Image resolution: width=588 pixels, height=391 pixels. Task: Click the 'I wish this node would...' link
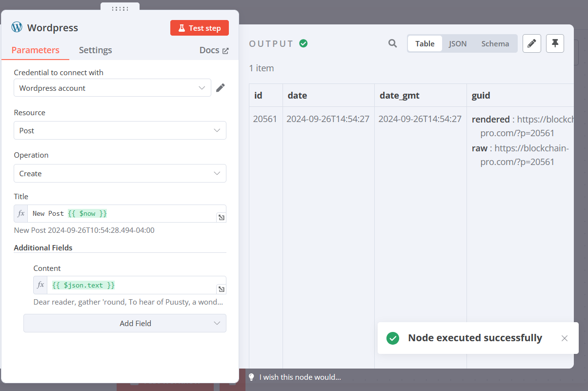pyautogui.click(x=300, y=377)
